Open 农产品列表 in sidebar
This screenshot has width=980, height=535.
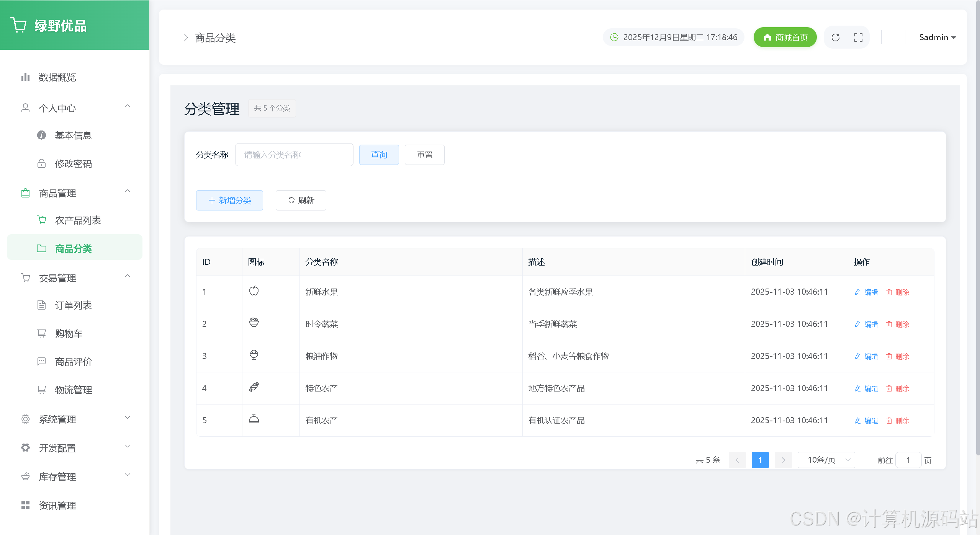tap(78, 220)
